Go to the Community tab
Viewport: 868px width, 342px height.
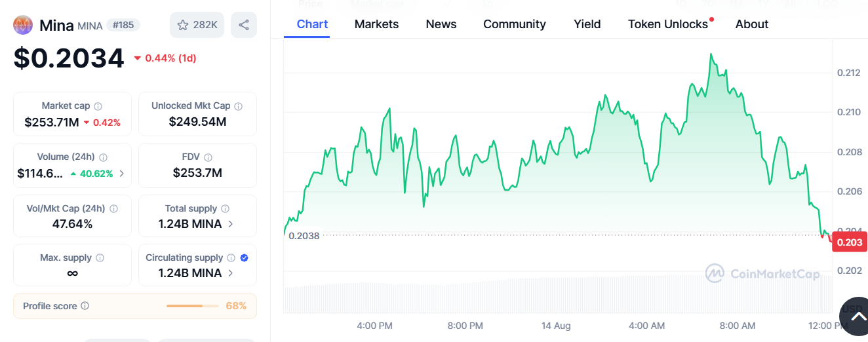tap(515, 24)
